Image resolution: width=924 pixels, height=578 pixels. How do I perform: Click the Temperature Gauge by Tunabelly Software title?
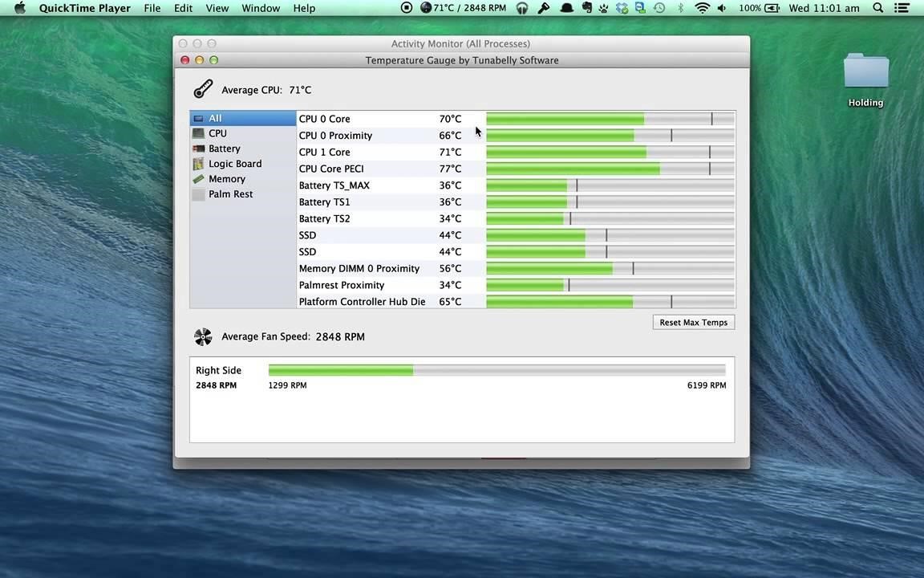click(462, 60)
